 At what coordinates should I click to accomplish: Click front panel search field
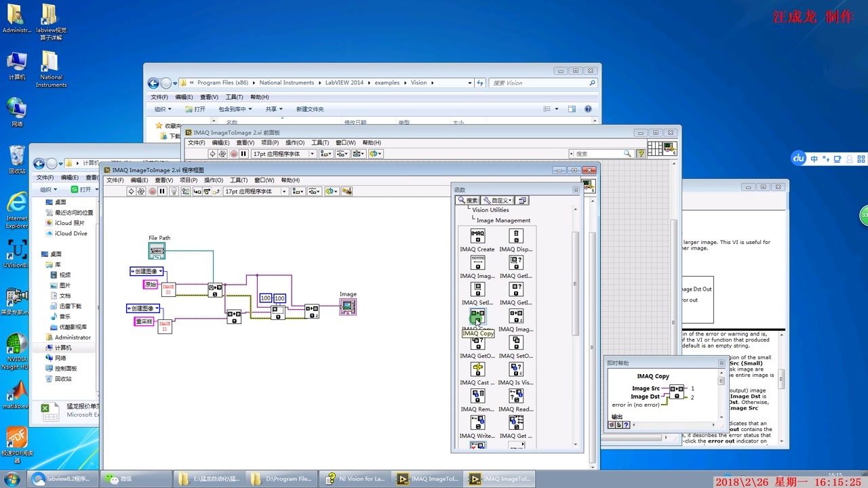(600, 154)
